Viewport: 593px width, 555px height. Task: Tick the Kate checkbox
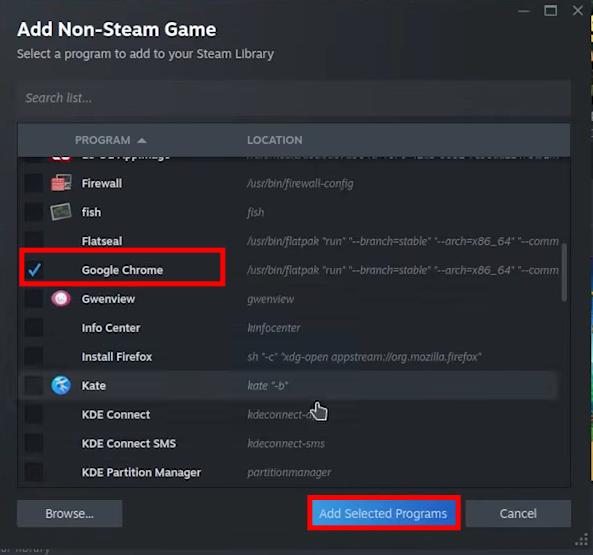tap(34, 386)
